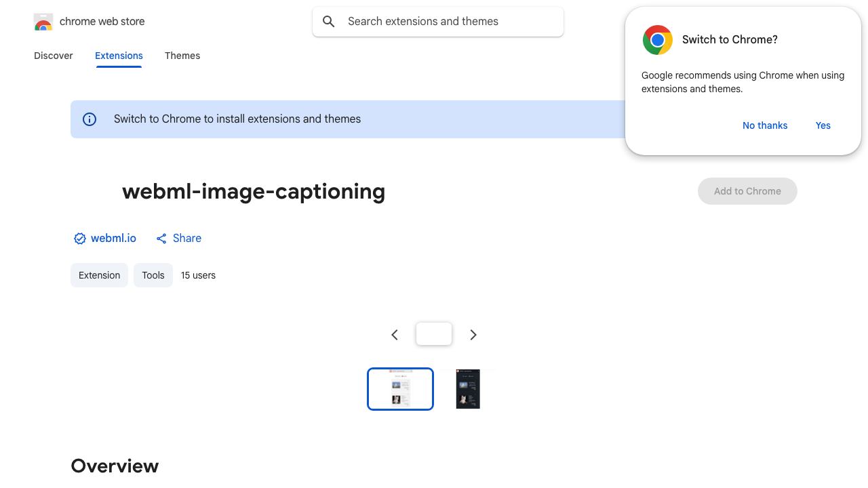
Task: Click the share icon beside Share
Action: (161, 239)
